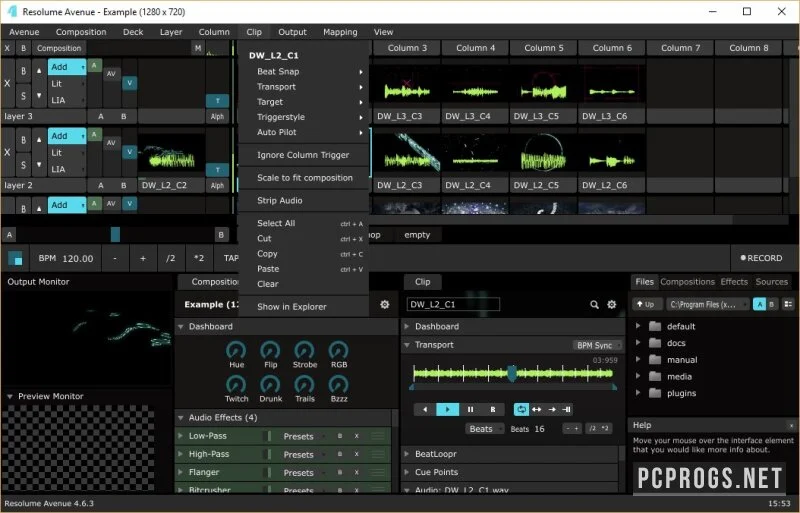The image size is (800, 513).
Task: Expand the BeatLoopr section
Action: coord(407,454)
